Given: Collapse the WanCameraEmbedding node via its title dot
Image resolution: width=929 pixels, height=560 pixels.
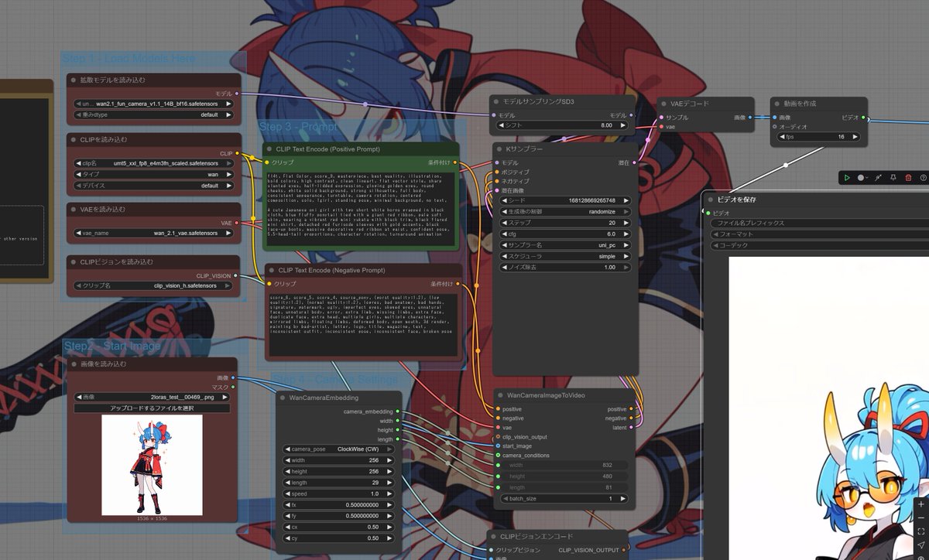Looking at the screenshot, I should (x=283, y=398).
